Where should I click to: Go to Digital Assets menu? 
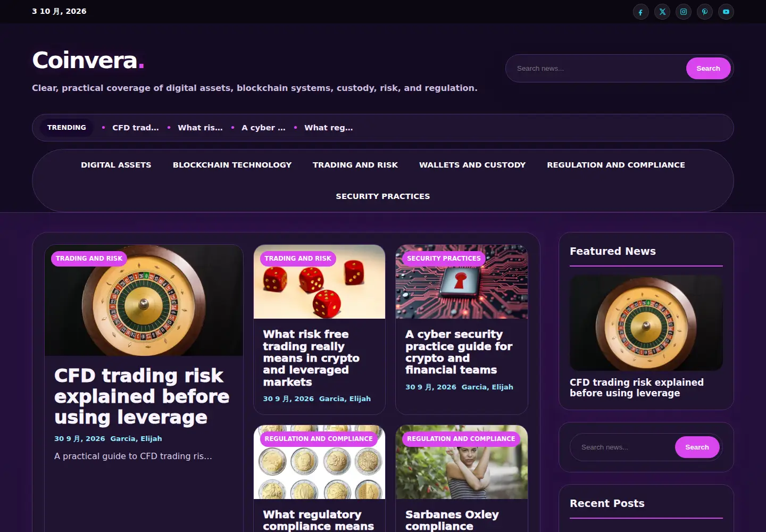[x=116, y=165]
